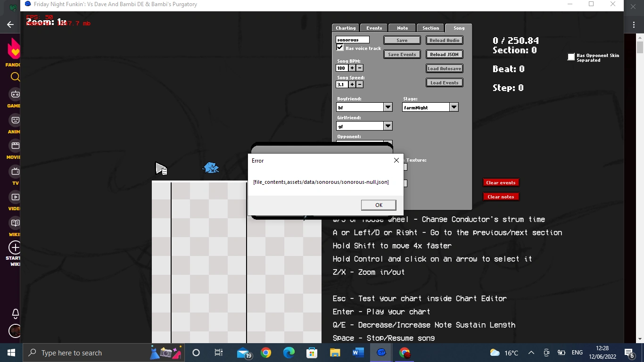Expand the Stage dropdown showing farmNight

(x=454, y=107)
